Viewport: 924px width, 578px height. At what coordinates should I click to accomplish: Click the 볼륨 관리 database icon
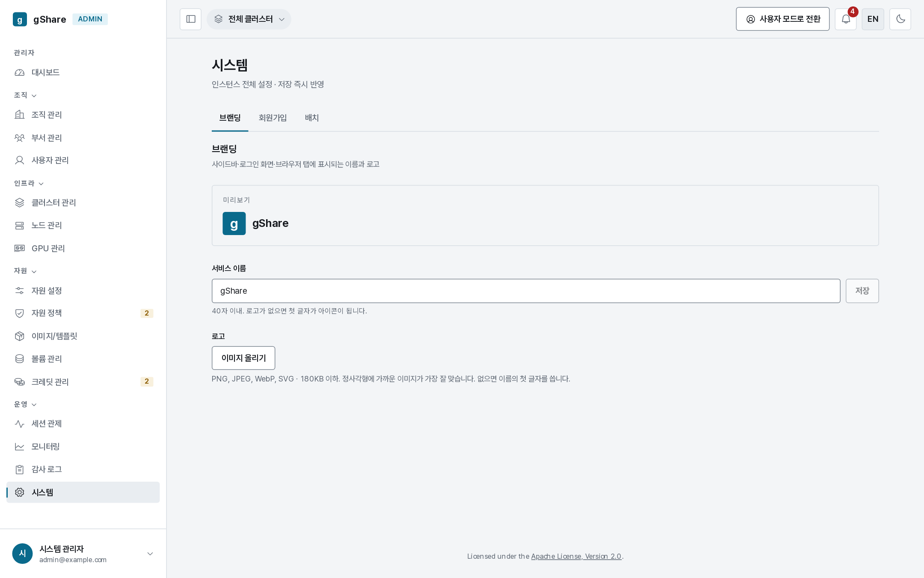[20, 359]
